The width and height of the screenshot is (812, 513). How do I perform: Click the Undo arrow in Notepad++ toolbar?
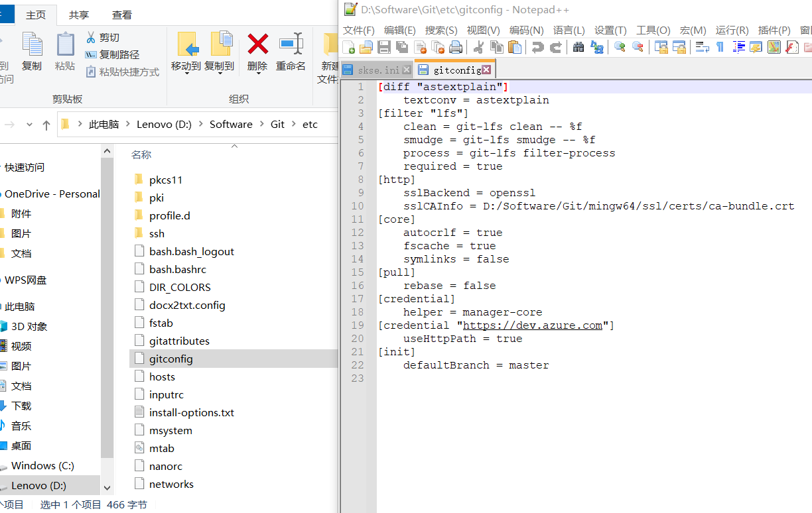click(538, 47)
